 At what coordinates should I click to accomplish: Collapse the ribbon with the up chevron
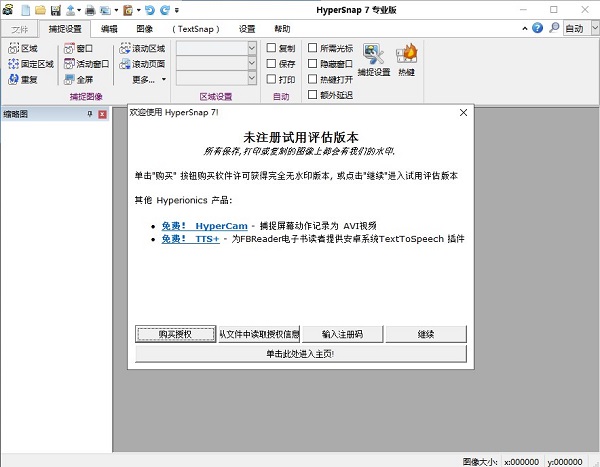[525, 28]
